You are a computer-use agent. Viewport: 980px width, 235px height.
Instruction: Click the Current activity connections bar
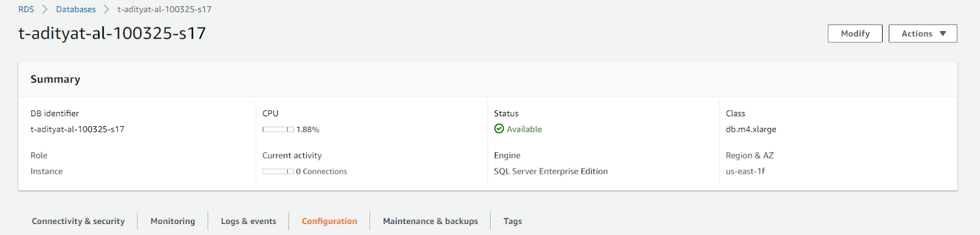278,171
